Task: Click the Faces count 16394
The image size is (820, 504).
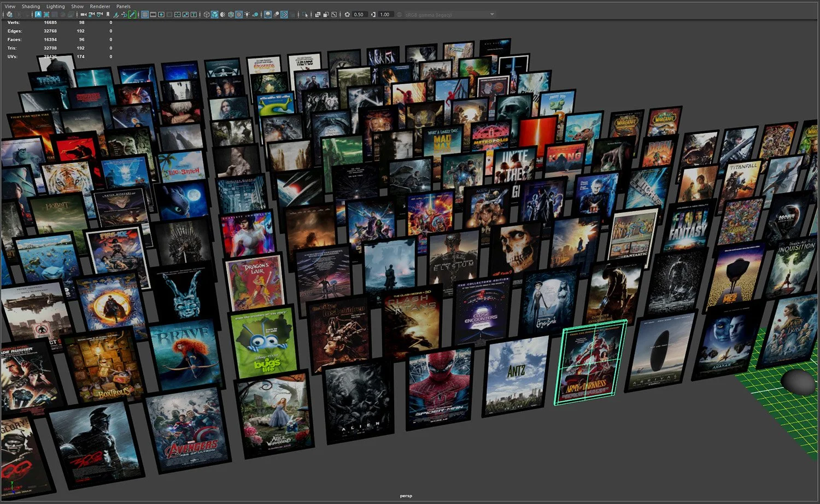Action: (50, 39)
